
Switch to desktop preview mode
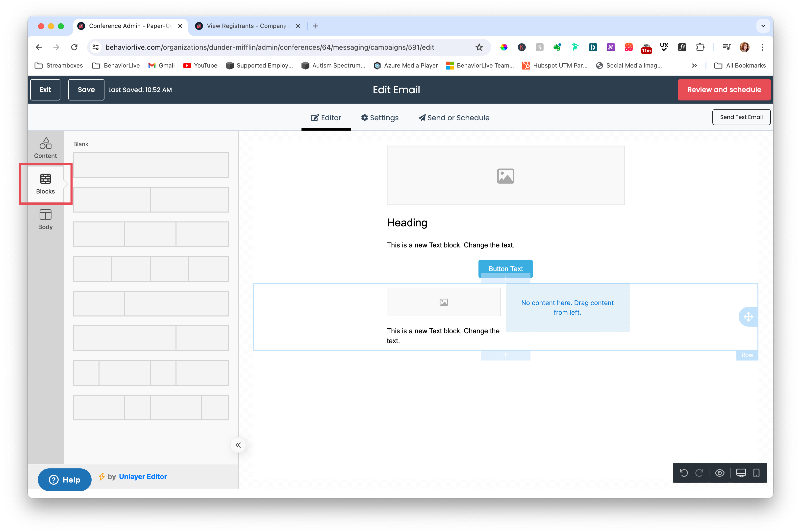tap(741, 473)
